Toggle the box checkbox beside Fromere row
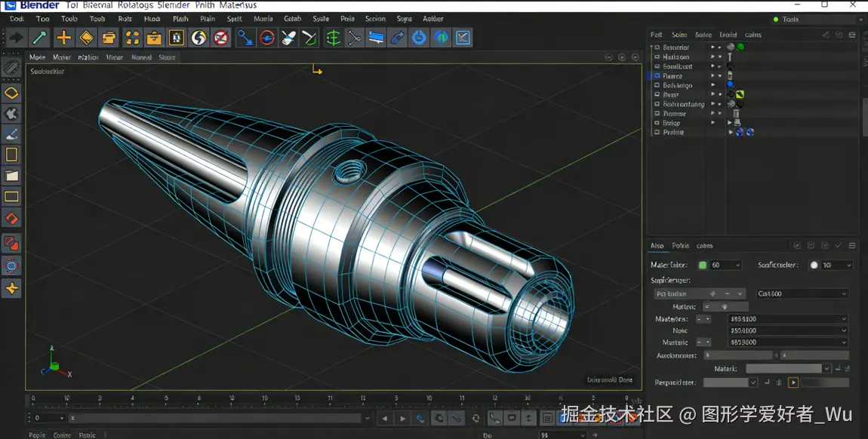Screen dimensions: 868x439 [657, 113]
